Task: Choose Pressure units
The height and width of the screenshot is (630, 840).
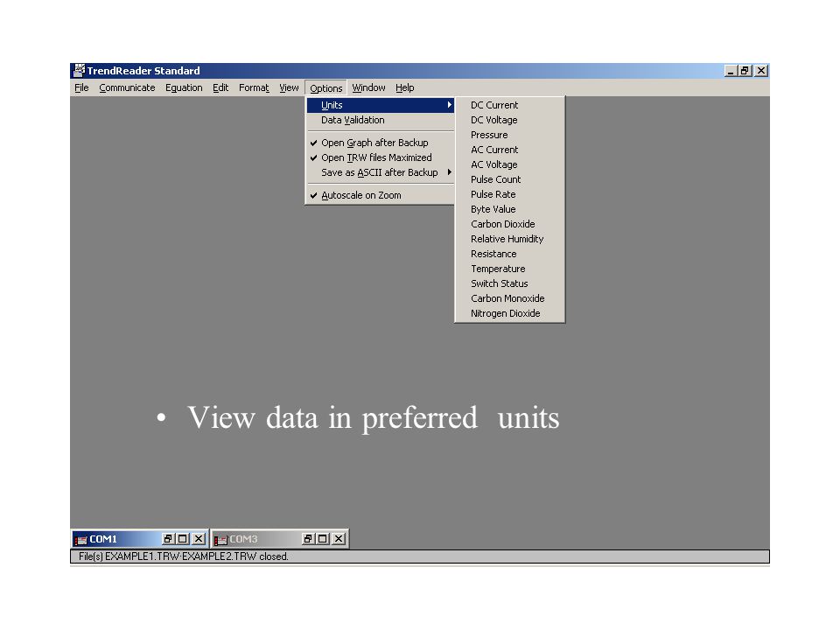Action: pos(509,135)
